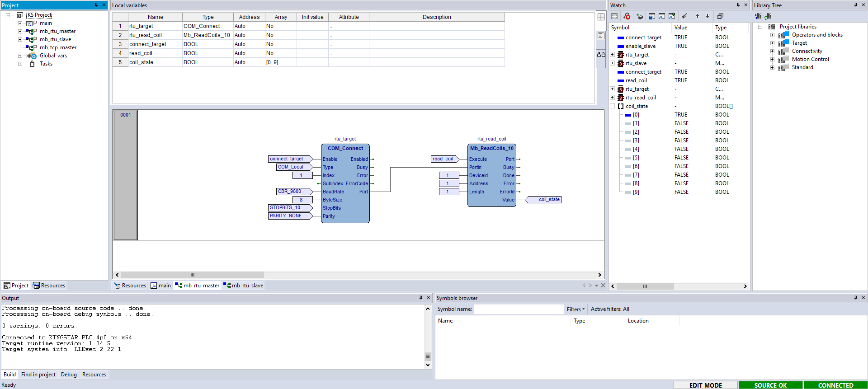Pin the Output panel
This screenshot has height=389, width=868.
pos(420,298)
